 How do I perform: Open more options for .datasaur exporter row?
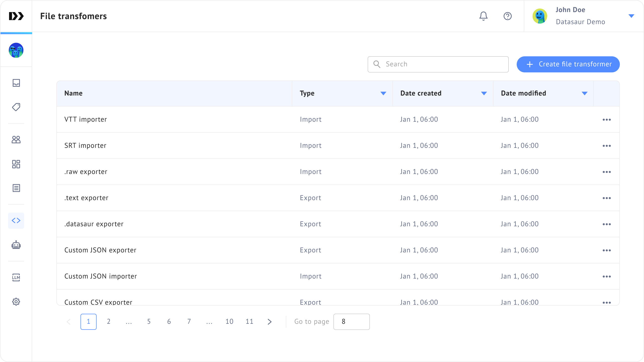tap(607, 224)
